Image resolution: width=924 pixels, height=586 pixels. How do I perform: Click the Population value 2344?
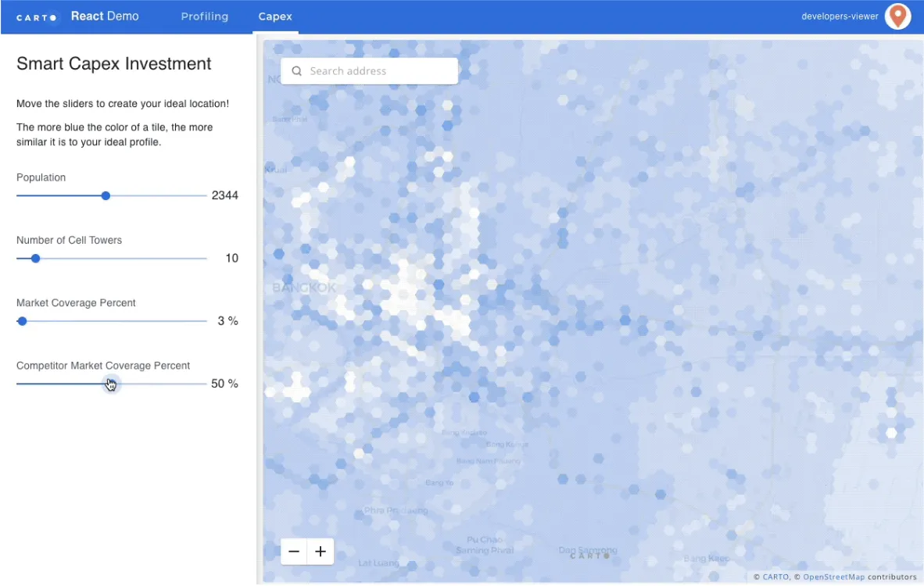[x=224, y=196]
